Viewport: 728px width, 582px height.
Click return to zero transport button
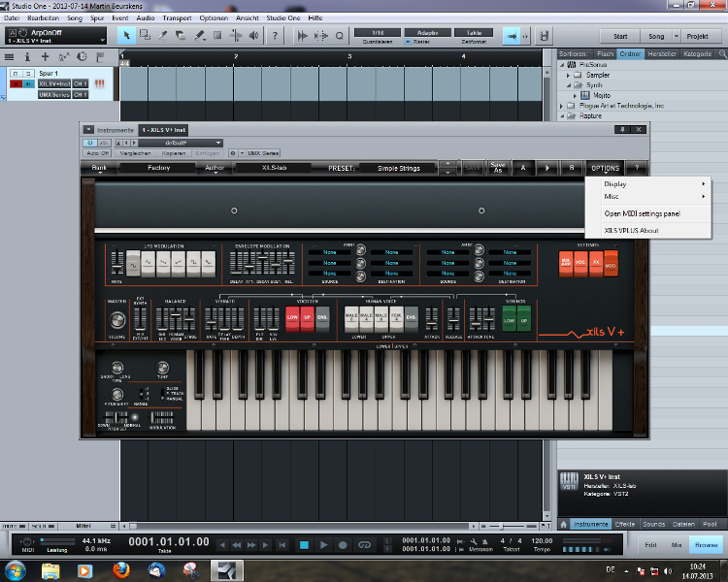(x=281, y=545)
